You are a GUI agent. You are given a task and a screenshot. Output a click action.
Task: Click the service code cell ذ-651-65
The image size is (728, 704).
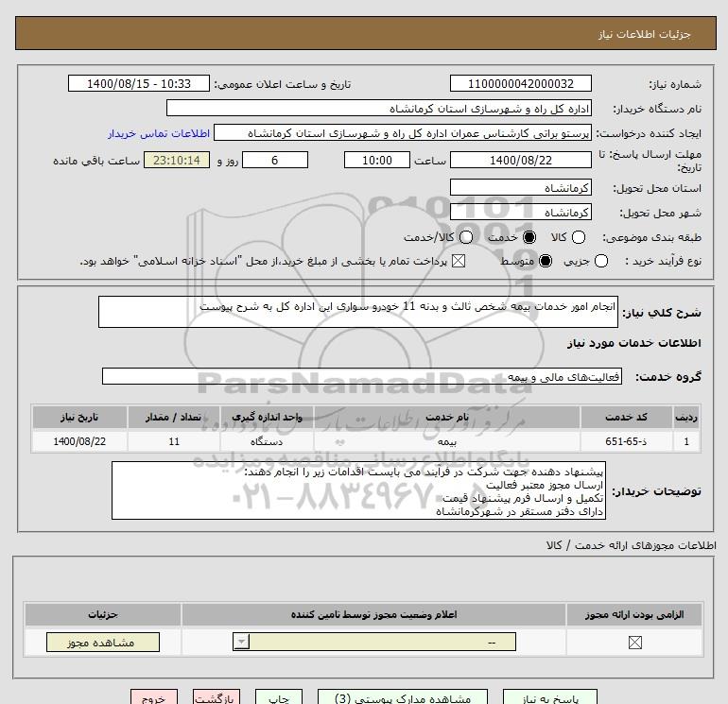point(626,441)
